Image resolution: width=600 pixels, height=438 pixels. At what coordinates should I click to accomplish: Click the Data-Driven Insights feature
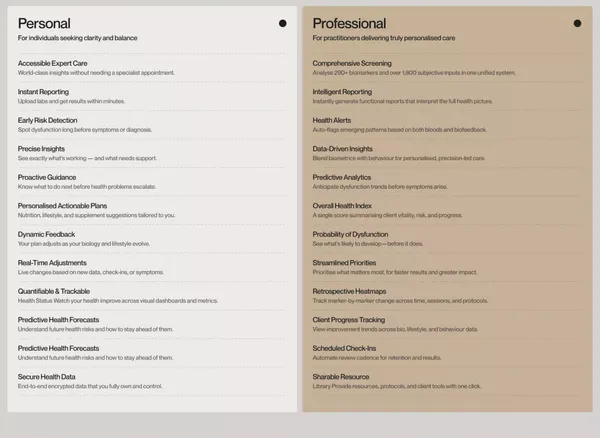342,149
